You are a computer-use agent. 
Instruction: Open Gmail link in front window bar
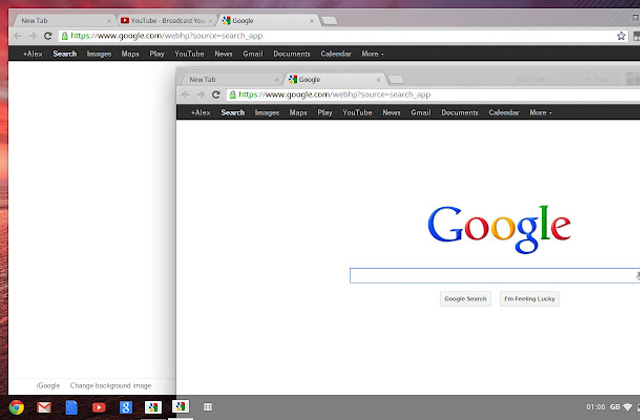point(421,113)
